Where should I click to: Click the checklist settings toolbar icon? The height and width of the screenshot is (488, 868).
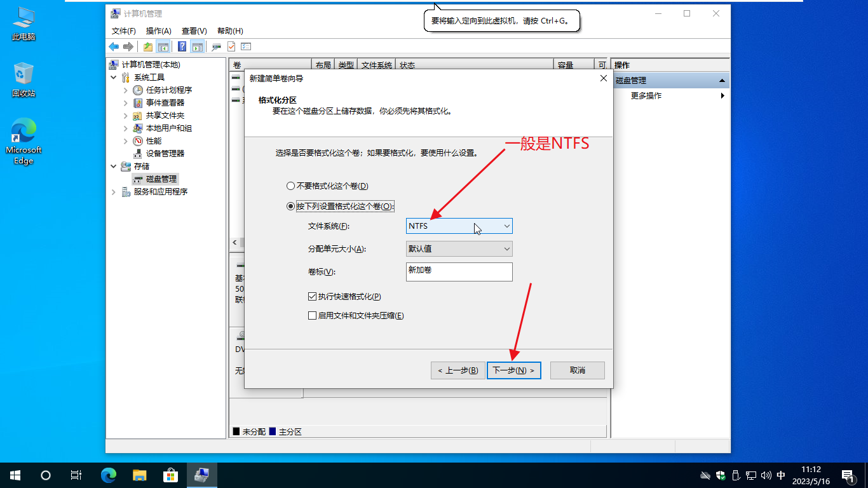(246, 46)
